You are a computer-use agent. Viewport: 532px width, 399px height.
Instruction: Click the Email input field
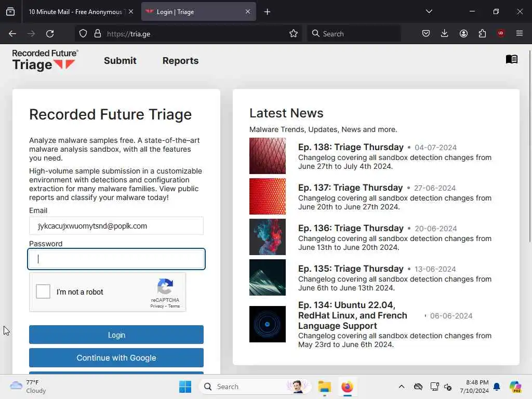(116, 226)
